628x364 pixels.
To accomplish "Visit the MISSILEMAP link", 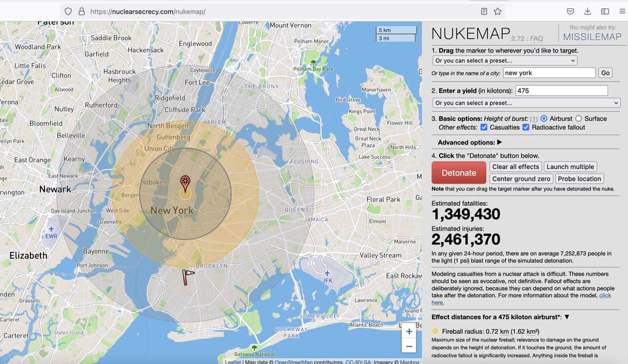I will tap(592, 37).
